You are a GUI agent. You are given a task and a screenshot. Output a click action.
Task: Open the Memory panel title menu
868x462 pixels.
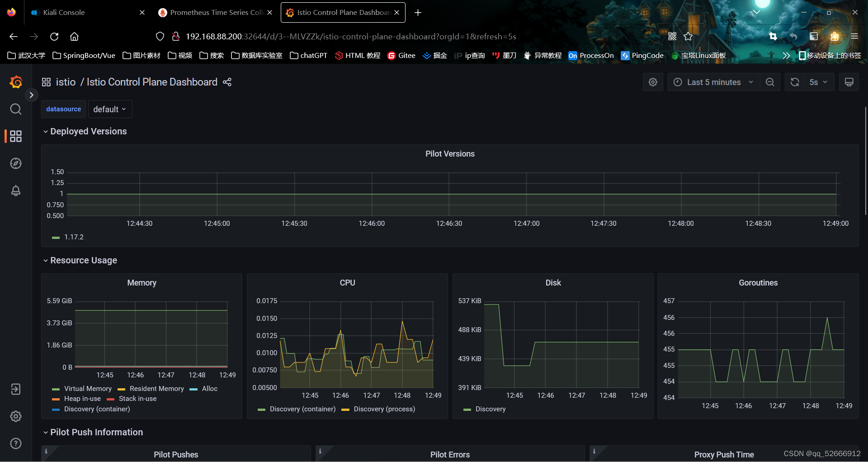point(142,283)
